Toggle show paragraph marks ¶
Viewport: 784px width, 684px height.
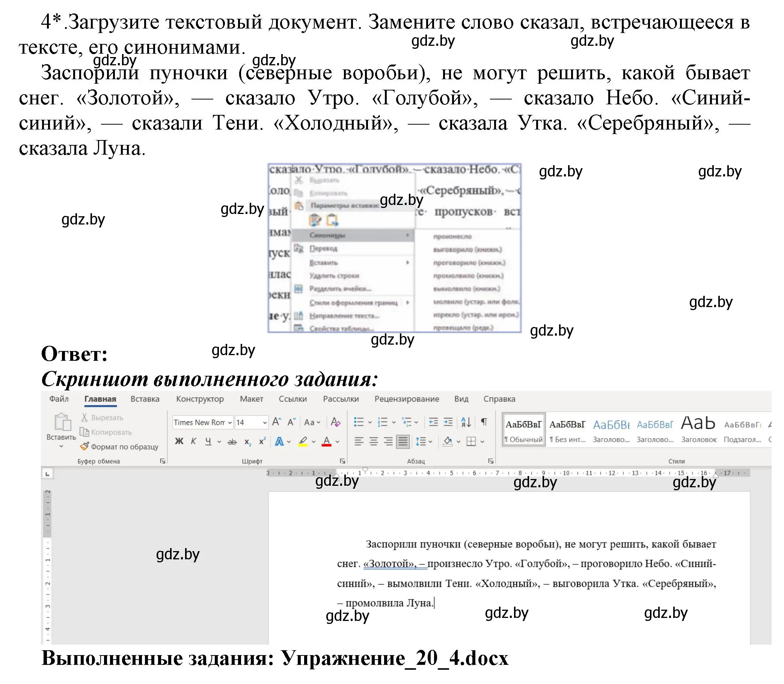pyautogui.click(x=484, y=422)
